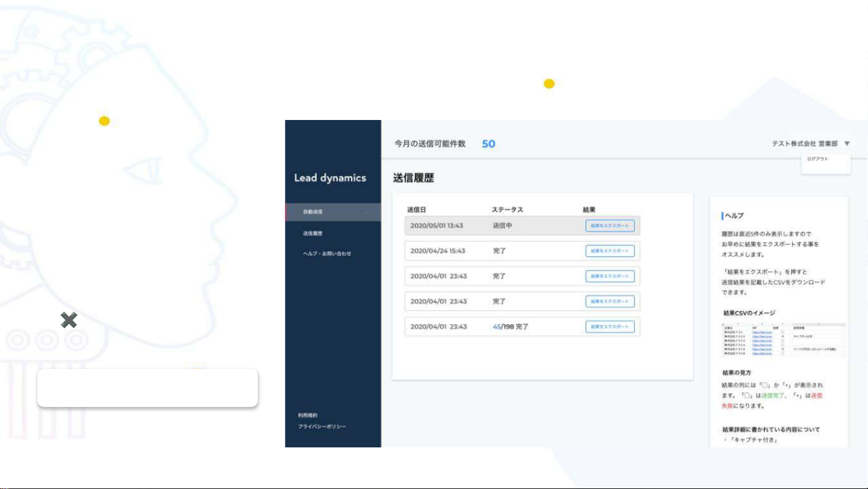Select ログアウト from the account menu
This screenshot has height=489, width=868.
[817, 159]
